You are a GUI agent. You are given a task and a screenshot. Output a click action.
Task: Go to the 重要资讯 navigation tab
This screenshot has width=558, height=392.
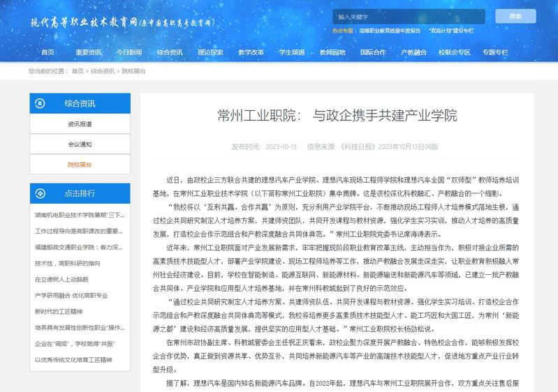click(x=89, y=52)
